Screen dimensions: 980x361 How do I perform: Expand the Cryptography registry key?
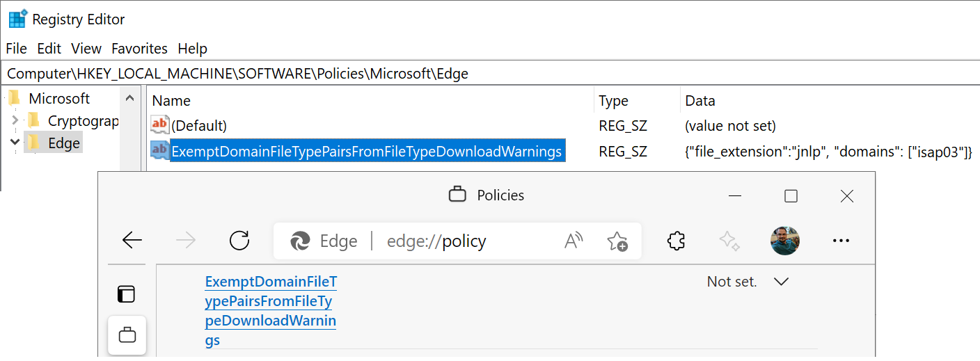(15, 121)
